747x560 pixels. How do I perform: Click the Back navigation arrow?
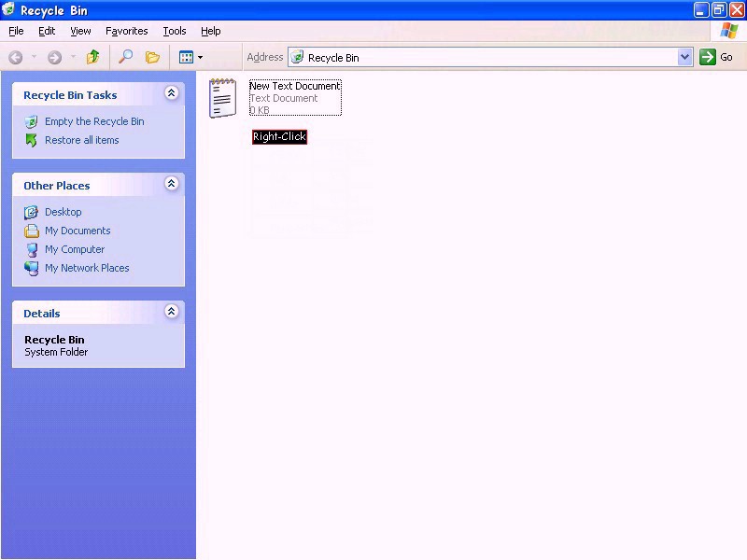[15, 57]
